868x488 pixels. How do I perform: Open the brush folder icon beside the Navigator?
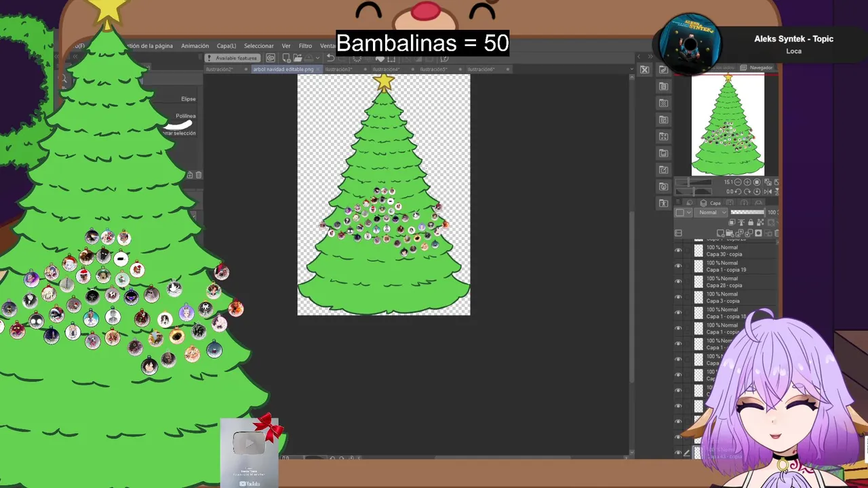663,70
